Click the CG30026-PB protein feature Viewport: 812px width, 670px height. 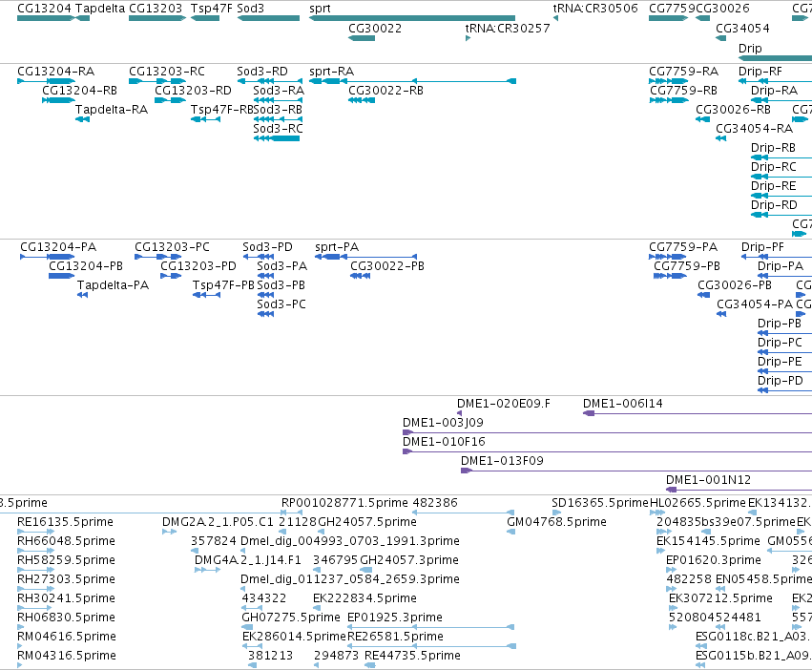coord(704,295)
